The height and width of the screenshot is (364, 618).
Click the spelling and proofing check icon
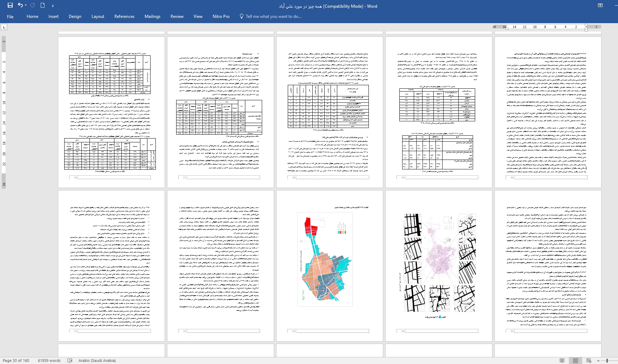69,360
